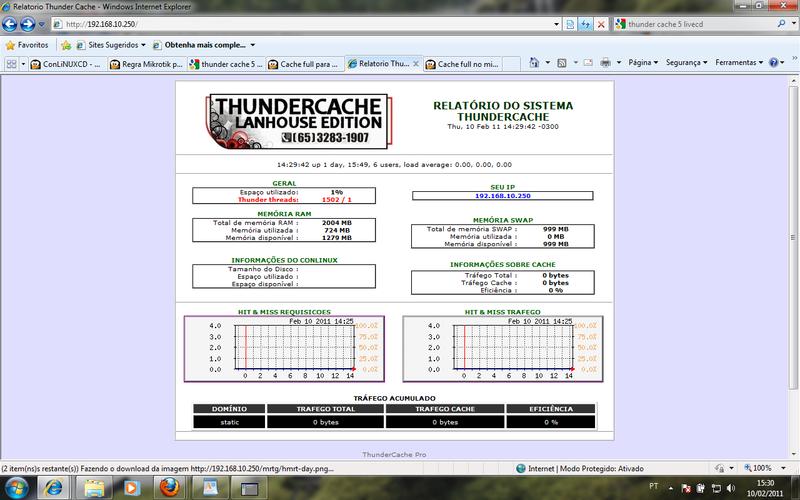Image resolution: width=800 pixels, height=500 pixels.
Task: Show hidden tray icons arrow
Action: tap(670, 488)
